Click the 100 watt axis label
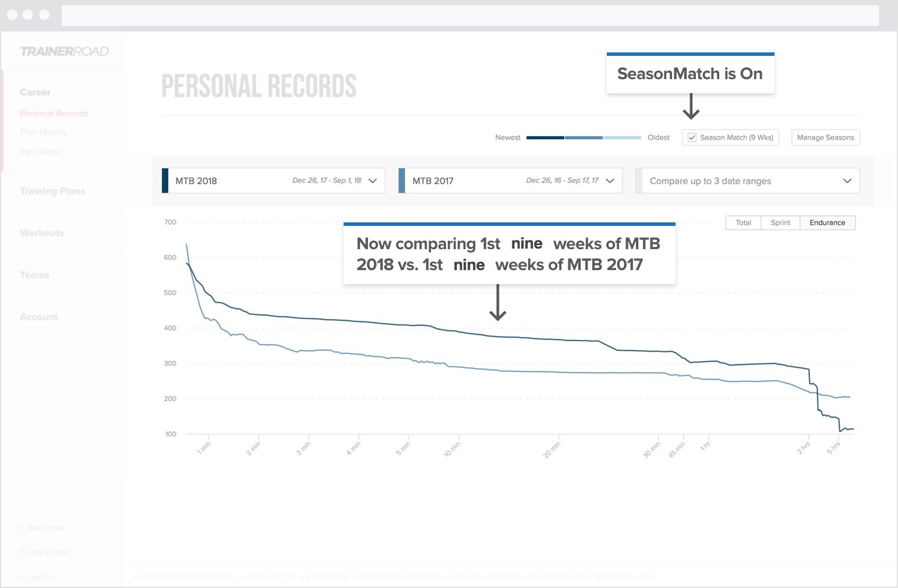The height and width of the screenshot is (588, 898). click(170, 434)
